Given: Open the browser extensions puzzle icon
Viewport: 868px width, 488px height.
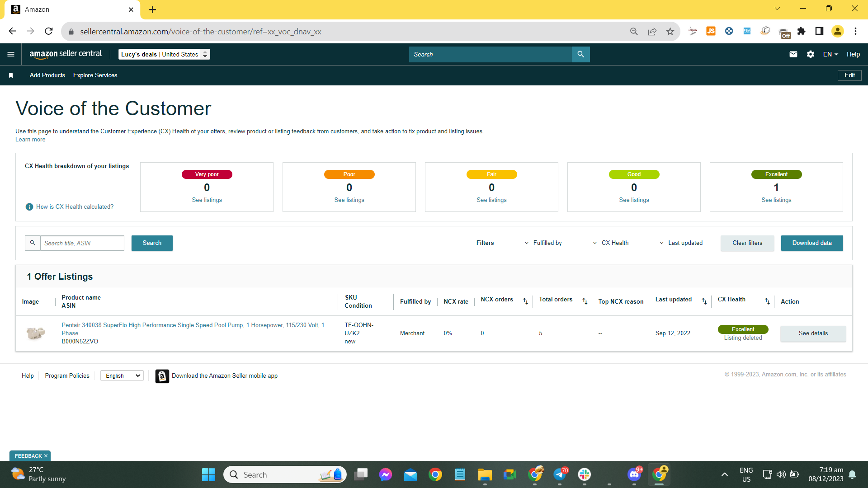Looking at the screenshot, I should tap(802, 31).
